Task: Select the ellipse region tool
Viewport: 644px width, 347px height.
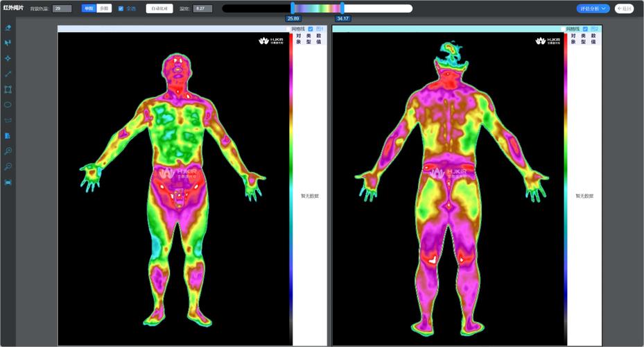Action: (x=8, y=105)
